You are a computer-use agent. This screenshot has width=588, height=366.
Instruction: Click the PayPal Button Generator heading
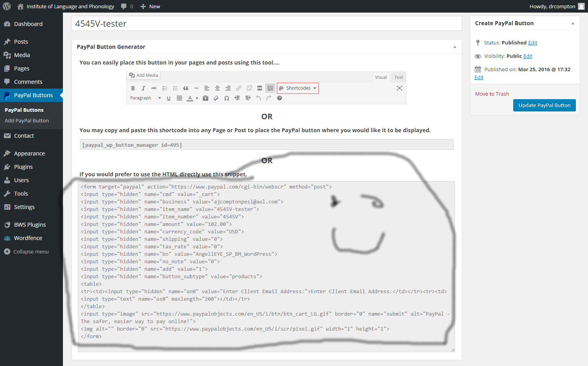(x=111, y=47)
